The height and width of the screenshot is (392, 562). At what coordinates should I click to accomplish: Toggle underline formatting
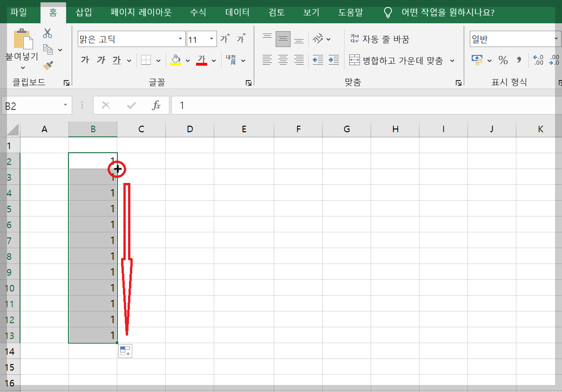[x=116, y=60]
